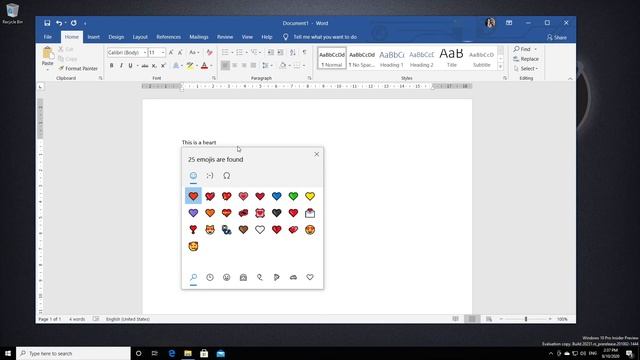
Task: Align text left in Paragraph group
Action: pyautogui.click(x=225, y=65)
